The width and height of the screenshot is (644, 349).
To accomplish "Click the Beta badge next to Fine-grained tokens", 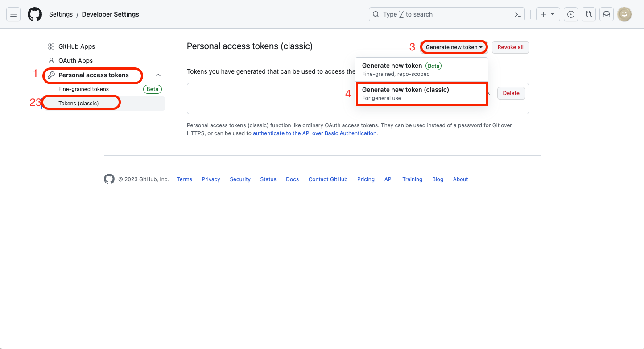I will (x=153, y=89).
